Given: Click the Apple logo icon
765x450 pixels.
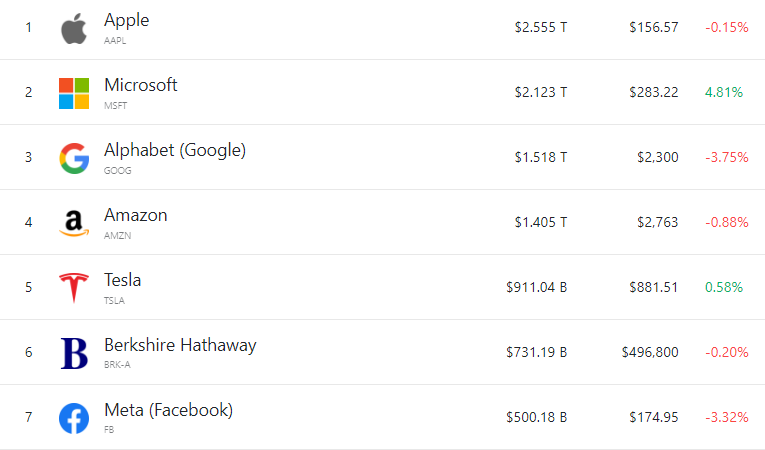Looking at the screenshot, I should click(74, 28).
